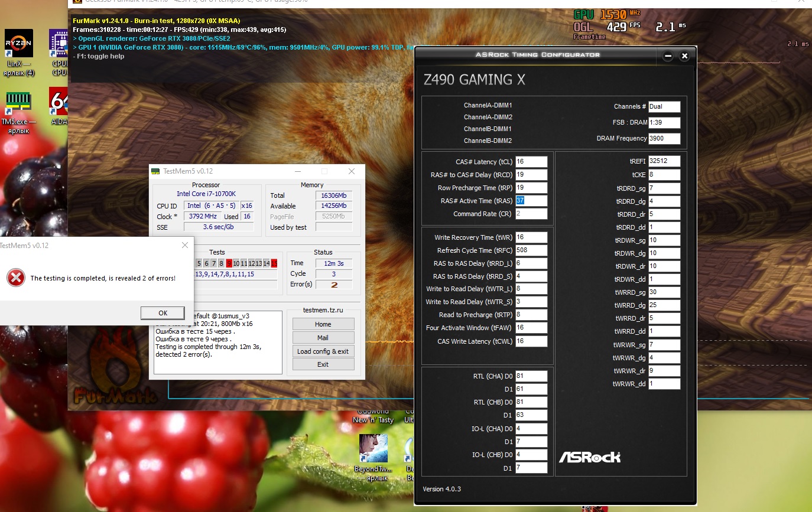
Task: Click the "16306Mb" total memory value
Action: (x=334, y=195)
